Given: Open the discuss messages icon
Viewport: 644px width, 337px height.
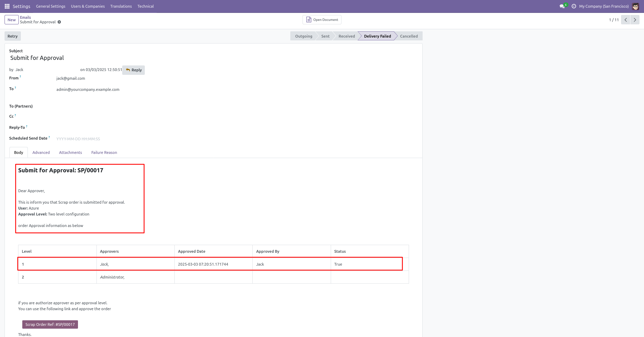Looking at the screenshot, I should coord(562,6).
